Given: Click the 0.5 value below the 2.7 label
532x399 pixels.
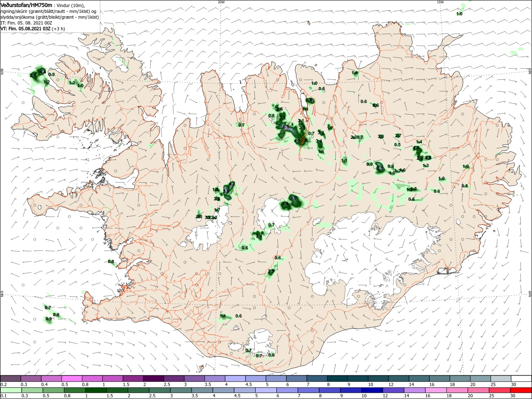Looking at the screenshot, I should tap(397, 145).
